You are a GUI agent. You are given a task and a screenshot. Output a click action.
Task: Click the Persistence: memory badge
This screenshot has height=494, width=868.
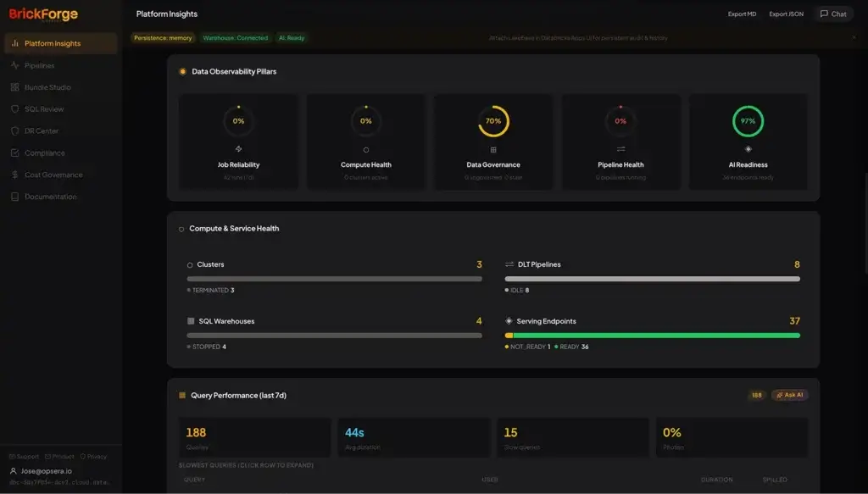click(x=163, y=38)
